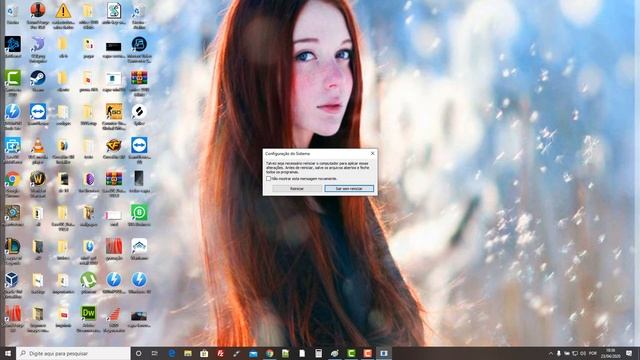Open the Oracle VirtualBox desktop icon
The image size is (640, 360).
coord(12,280)
